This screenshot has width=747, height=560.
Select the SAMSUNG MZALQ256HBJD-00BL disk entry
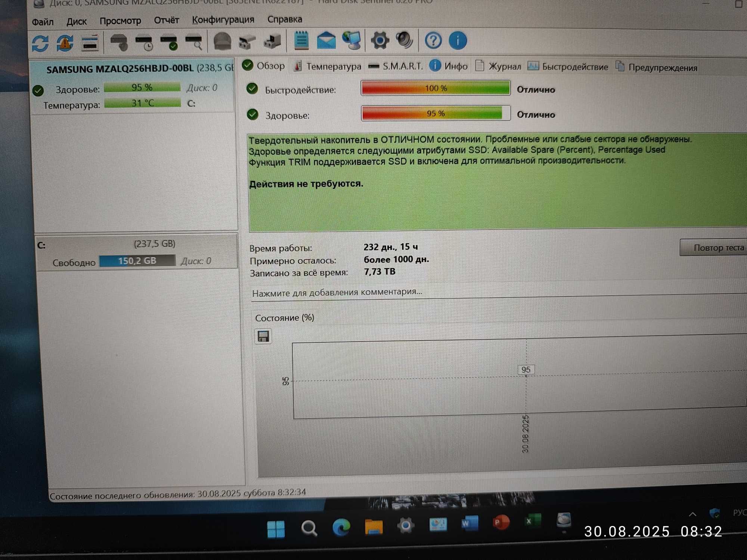(x=132, y=87)
